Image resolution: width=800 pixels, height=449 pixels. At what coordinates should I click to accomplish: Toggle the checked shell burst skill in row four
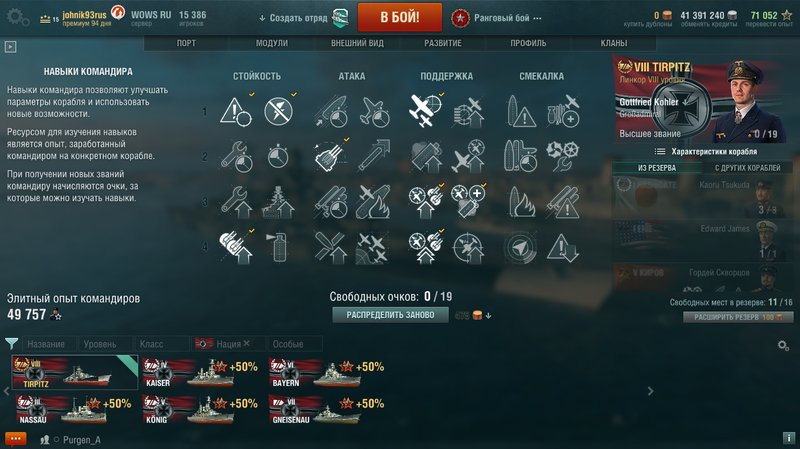coord(236,247)
